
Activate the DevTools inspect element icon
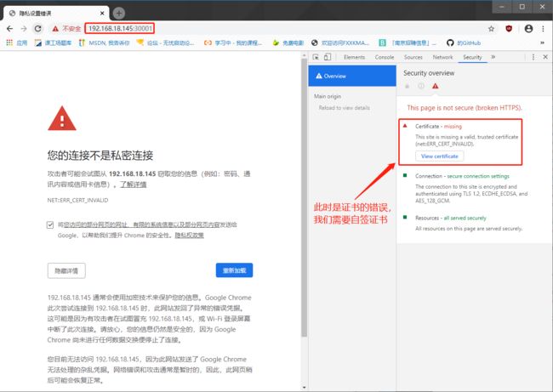(x=316, y=57)
